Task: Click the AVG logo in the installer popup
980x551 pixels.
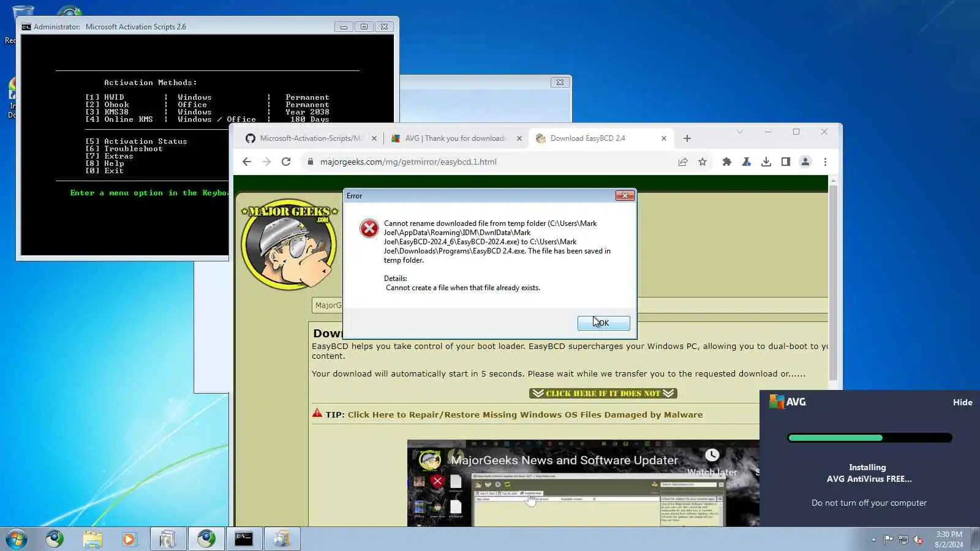Action: tap(788, 402)
